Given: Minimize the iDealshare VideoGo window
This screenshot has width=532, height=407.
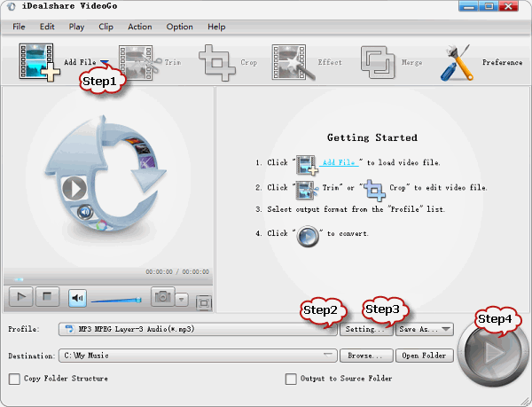Looking at the screenshot, I should coord(469,6).
